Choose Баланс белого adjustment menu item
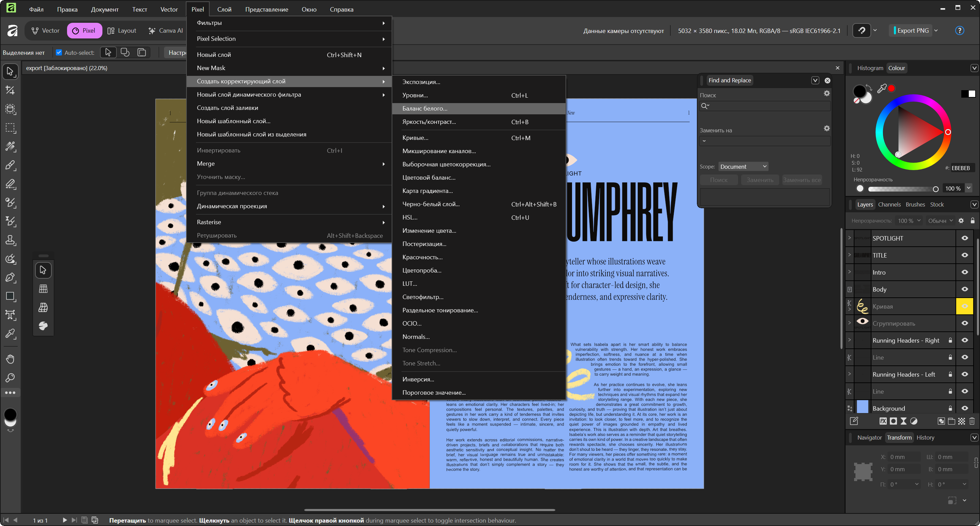Image resolution: width=980 pixels, height=526 pixels. pyautogui.click(x=425, y=109)
